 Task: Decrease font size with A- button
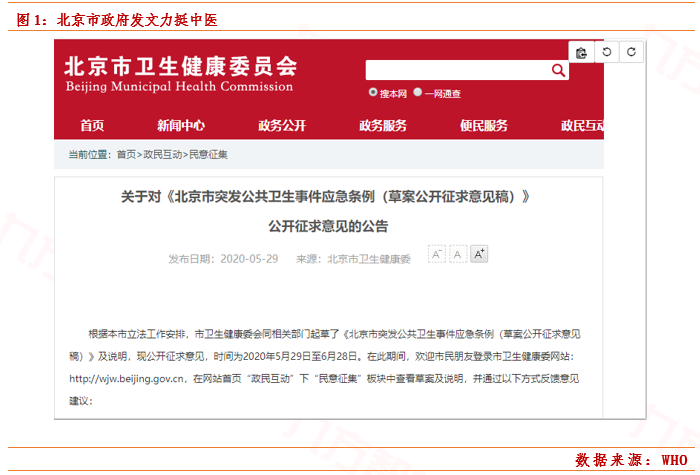437,254
